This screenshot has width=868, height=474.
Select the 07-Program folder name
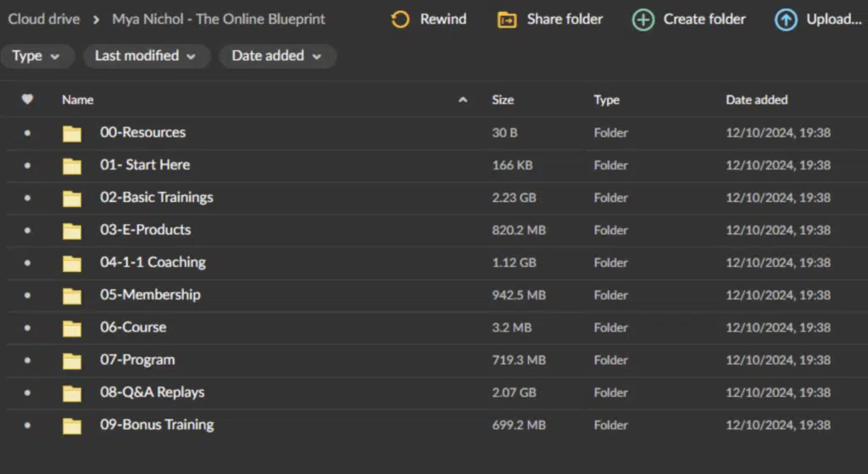[x=137, y=360]
